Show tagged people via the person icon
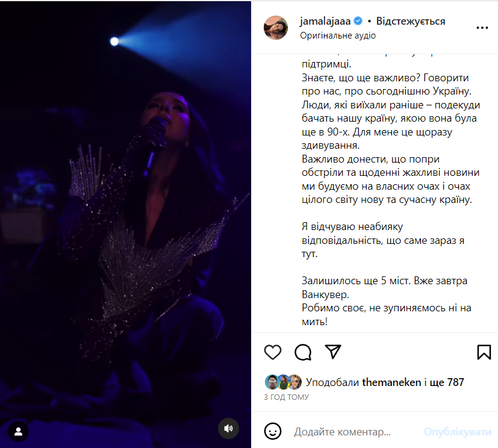Screen dimensions: 498x448 tap(19, 432)
